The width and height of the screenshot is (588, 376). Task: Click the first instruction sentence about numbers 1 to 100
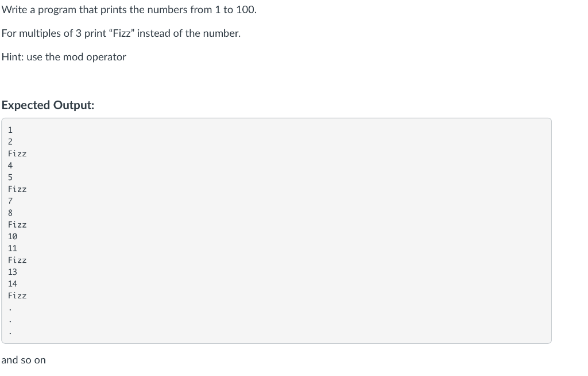[129, 10]
